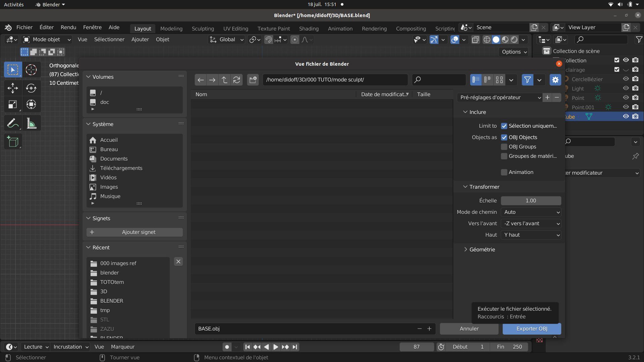Enable Animation export checkbox
Screen dimensions: 644x362
504,172
